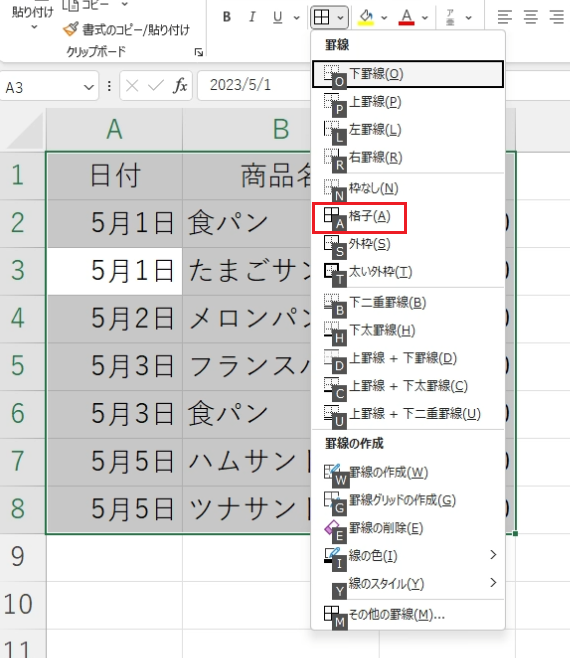
Task: Expand 線の色(I) submenu
Action: pos(408,556)
